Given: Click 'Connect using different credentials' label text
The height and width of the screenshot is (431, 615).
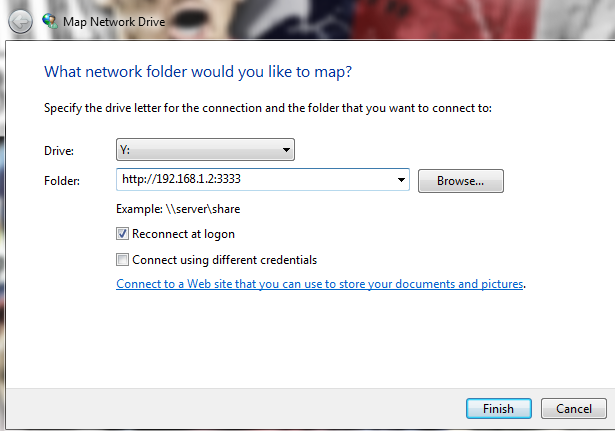Looking at the screenshot, I should click(x=224, y=260).
